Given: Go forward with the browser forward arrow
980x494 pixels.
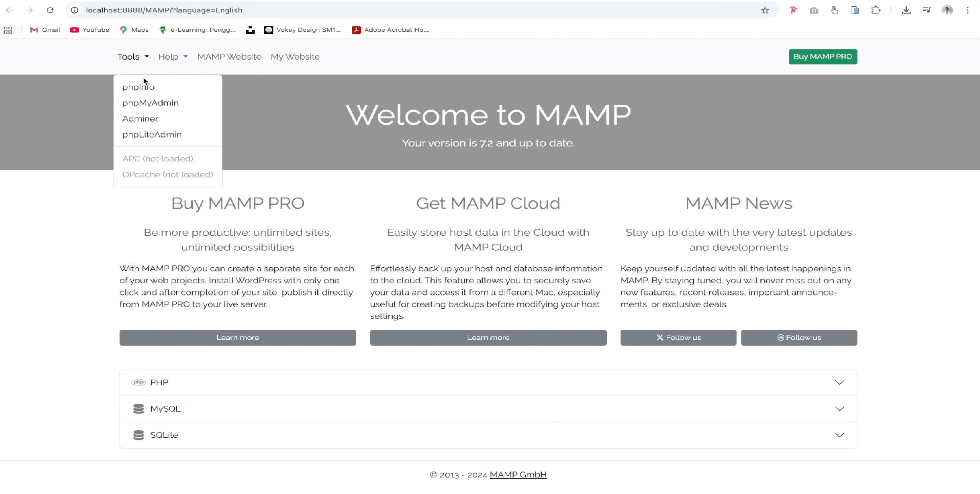Looking at the screenshot, I should [29, 10].
